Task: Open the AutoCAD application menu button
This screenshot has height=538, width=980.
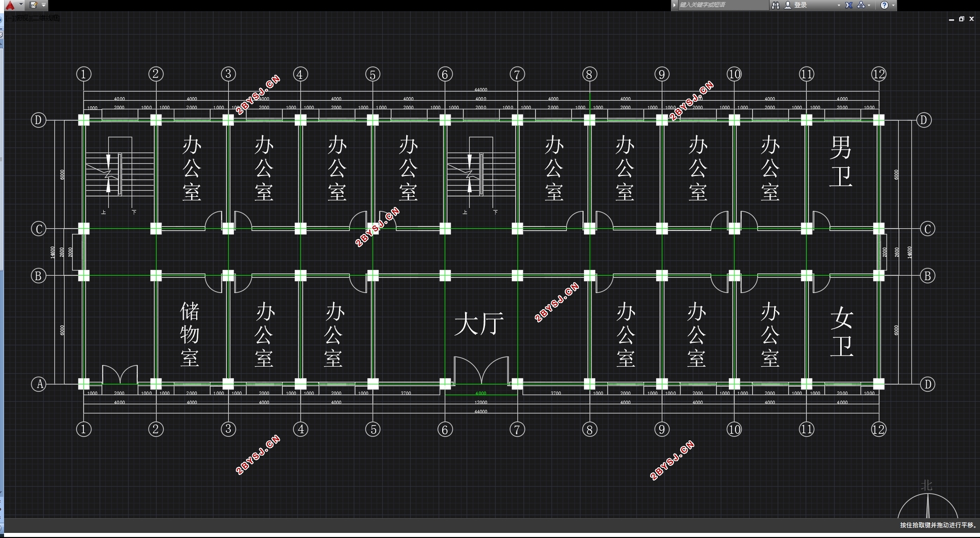Action: pos(10,5)
